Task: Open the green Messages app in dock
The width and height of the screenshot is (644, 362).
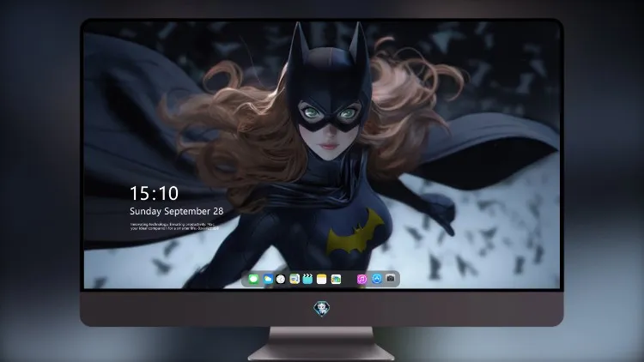Action: 253,279
